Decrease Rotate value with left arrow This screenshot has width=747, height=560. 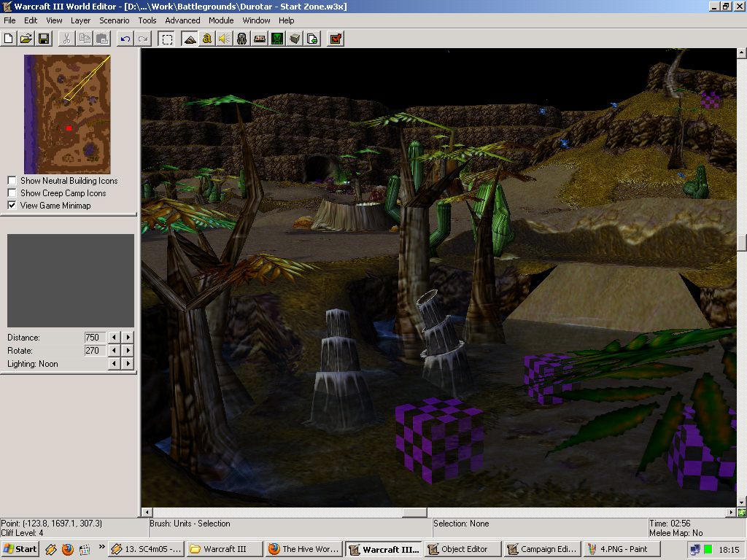114,351
